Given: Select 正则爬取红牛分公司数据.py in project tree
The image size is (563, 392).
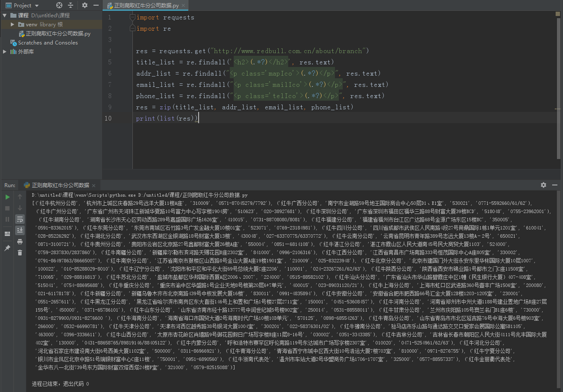Looking at the screenshot, I should [55, 34].
